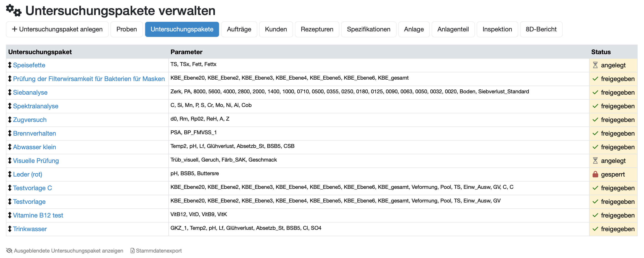This screenshot has width=644, height=258.
Task: Click the export file icon beside Stammdatenexport
Action: tap(132, 250)
